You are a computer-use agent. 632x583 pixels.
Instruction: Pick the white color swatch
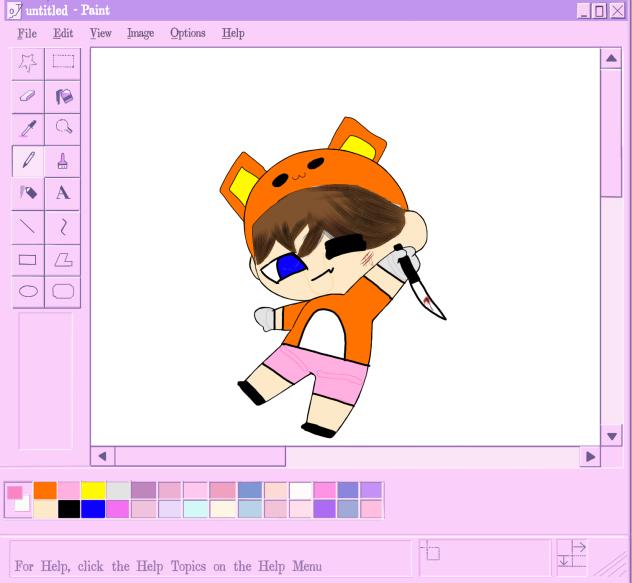pyautogui.click(x=301, y=490)
